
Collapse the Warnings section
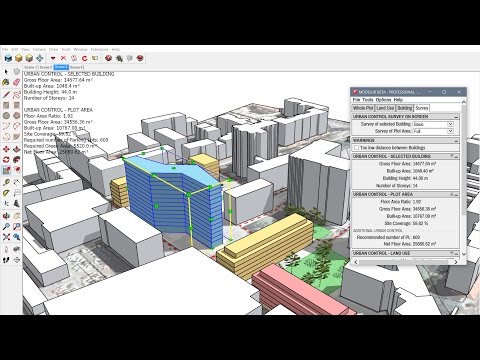pyautogui.click(x=456, y=141)
